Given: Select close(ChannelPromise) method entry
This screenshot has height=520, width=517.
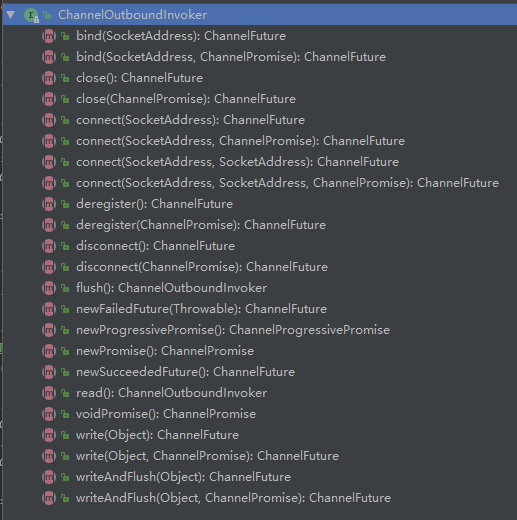Looking at the screenshot, I should coord(186,99).
